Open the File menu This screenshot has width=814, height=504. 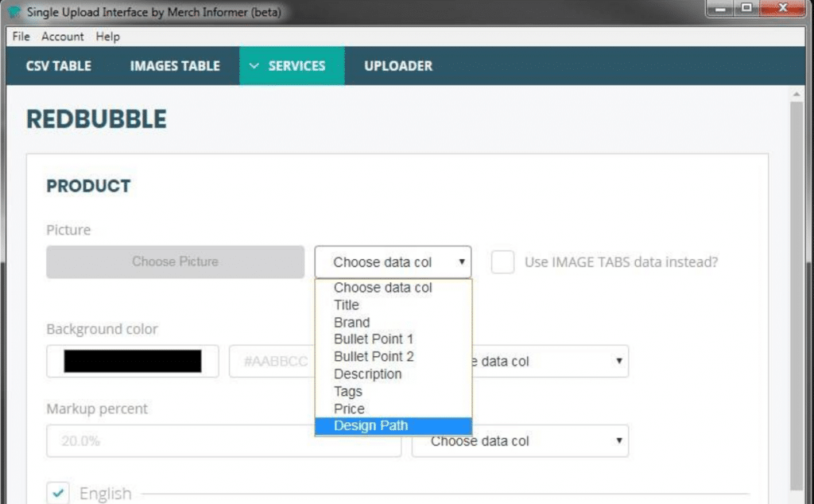21,37
